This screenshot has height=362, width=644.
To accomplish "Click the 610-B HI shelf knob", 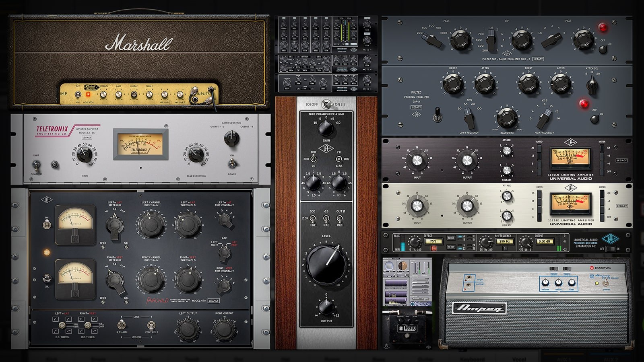I will pos(339,183).
